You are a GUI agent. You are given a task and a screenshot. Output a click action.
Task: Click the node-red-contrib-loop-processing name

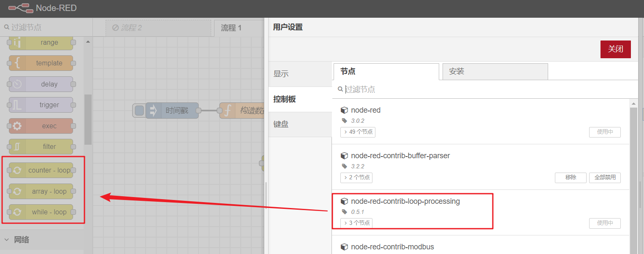[x=405, y=201]
